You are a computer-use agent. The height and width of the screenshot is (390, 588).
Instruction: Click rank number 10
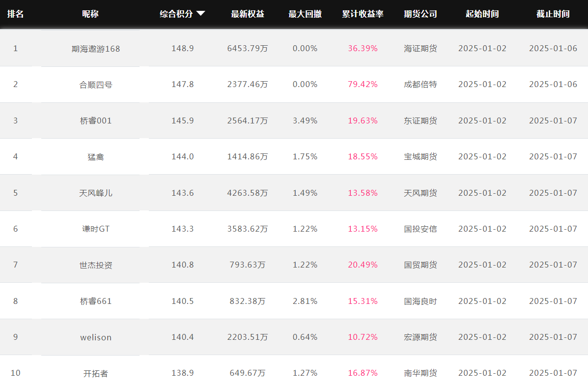click(15, 373)
